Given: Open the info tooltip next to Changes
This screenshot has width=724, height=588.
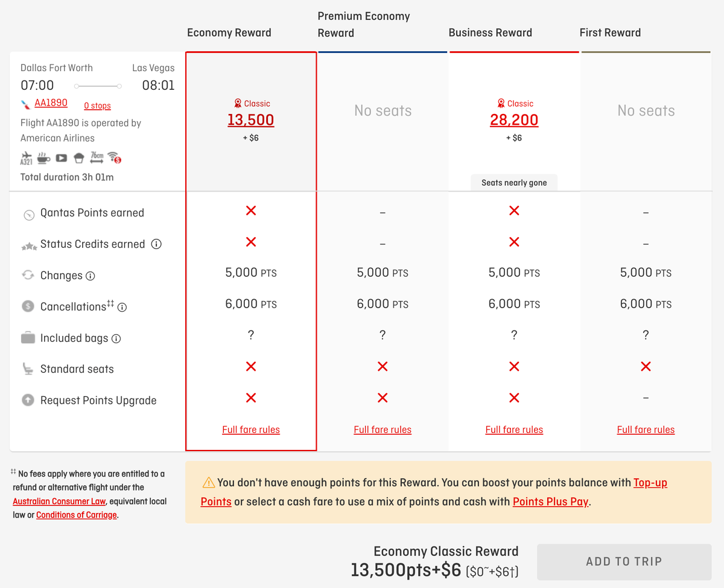Looking at the screenshot, I should [x=89, y=275].
